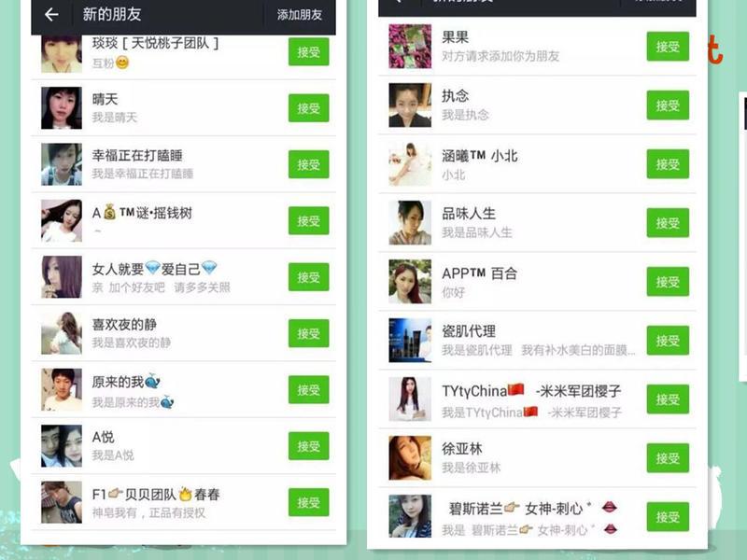Accept request from 喜欢夜的静
The image size is (747, 560).
click(x=309, y=333)
